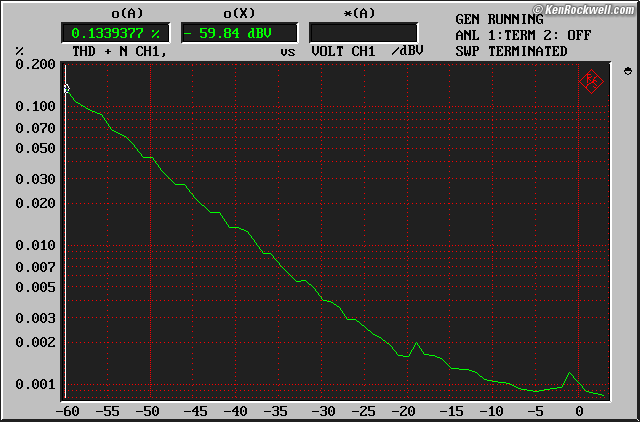Click the o(A) cursor label

[x=127, y=13]
